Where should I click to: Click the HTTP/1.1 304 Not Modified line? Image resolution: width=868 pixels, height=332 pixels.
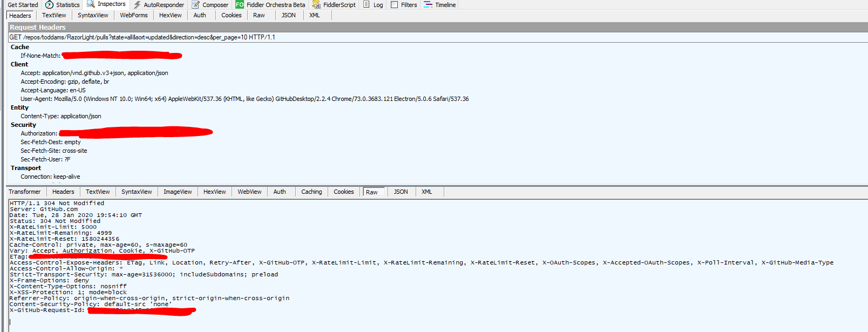click(57, 204)
